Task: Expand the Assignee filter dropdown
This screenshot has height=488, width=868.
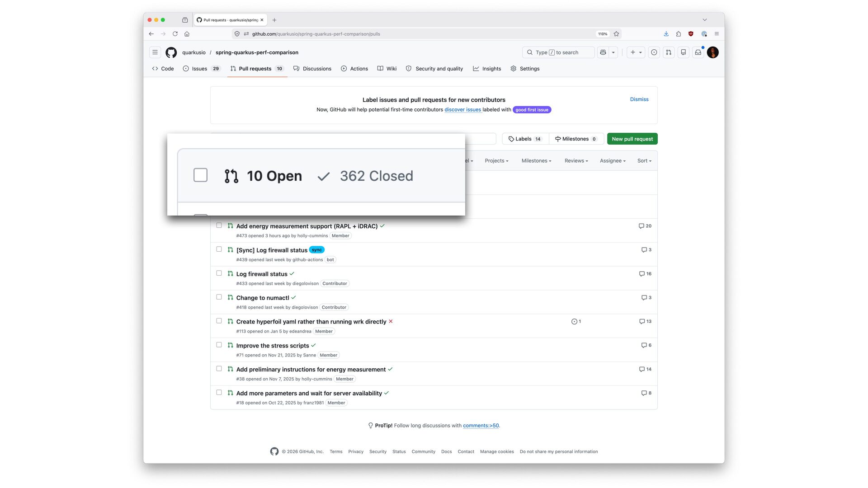Action: [613, 161]
